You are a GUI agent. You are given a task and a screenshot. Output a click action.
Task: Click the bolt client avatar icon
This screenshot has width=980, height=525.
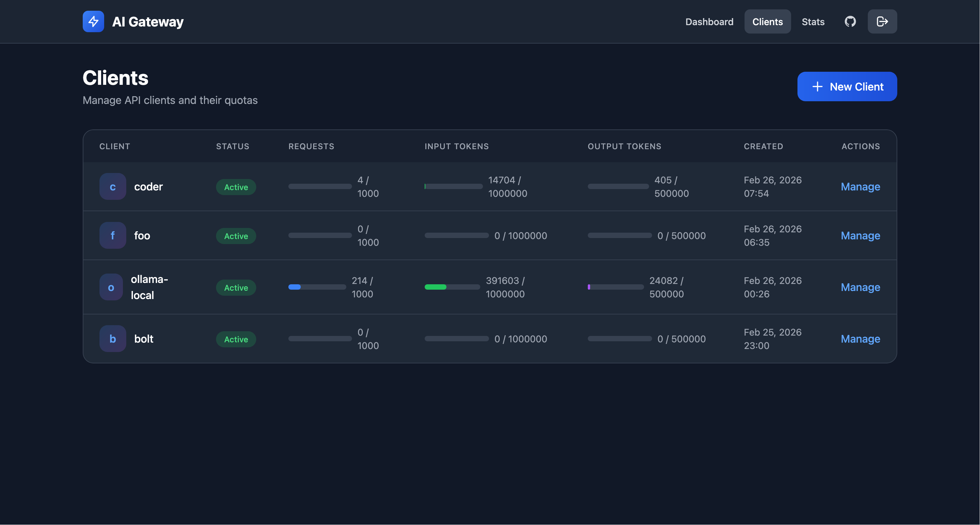113,339
